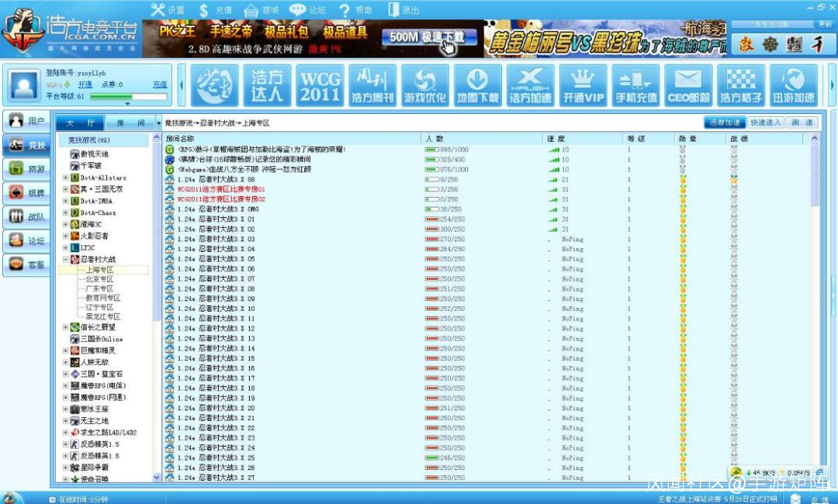The height and width of the screenshot is (504, 838).
Task: Select room 1.24e 忍者村大战3.X ONG
Action: point(218,209)
